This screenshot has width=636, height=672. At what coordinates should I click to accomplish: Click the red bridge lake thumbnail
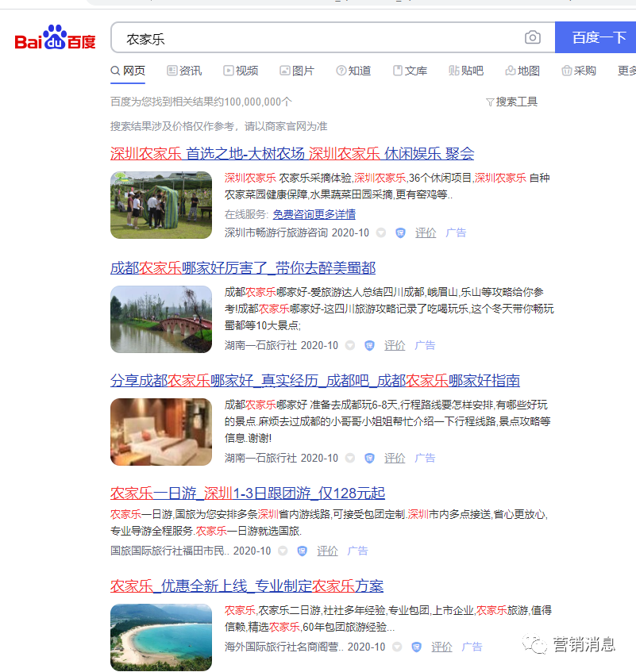click(161, 319)
